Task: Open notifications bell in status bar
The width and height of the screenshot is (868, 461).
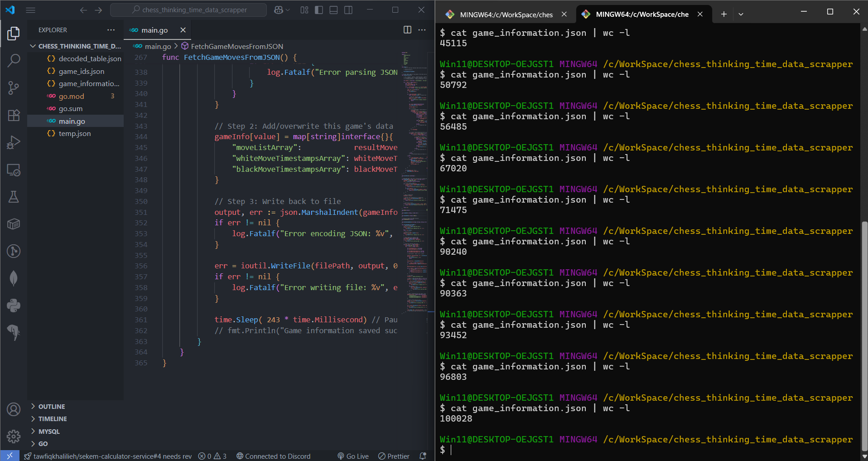Action: (x=423, y=456)
